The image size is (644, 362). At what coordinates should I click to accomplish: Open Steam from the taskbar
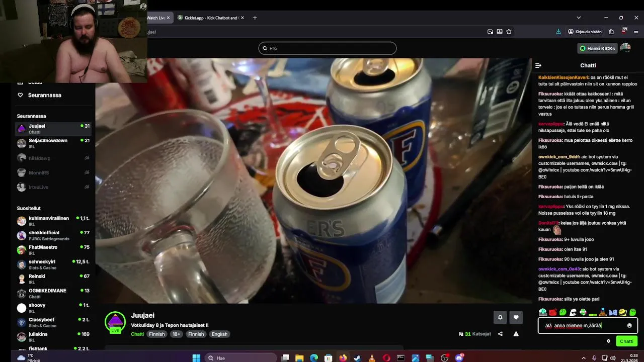click(357, 358)
